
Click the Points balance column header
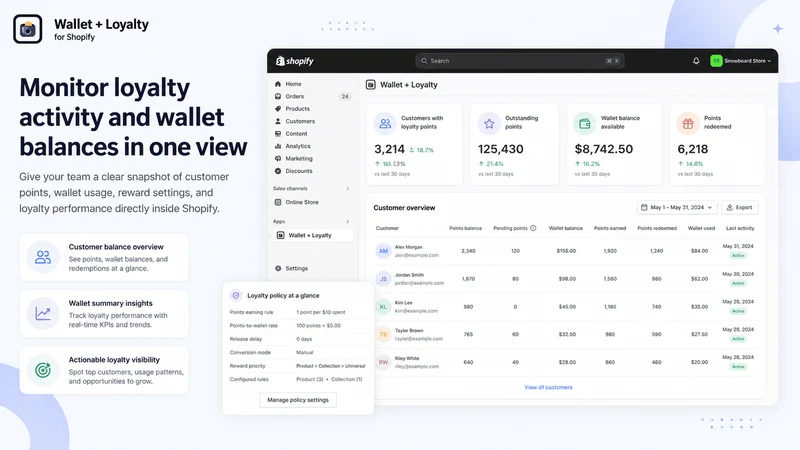click(x=465, y=228)
